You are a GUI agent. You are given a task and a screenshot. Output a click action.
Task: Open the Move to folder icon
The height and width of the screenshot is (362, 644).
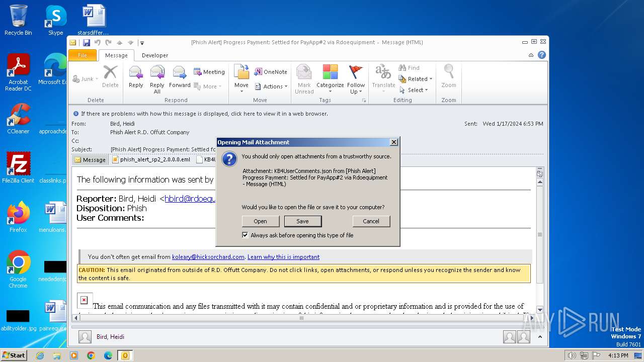[x=242, y=79]
